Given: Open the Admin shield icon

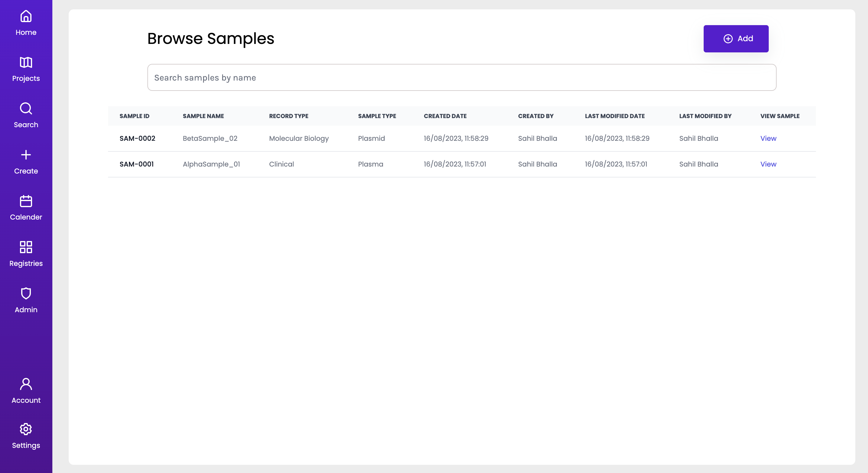Looking at the screenshot, I should (26, 293).
